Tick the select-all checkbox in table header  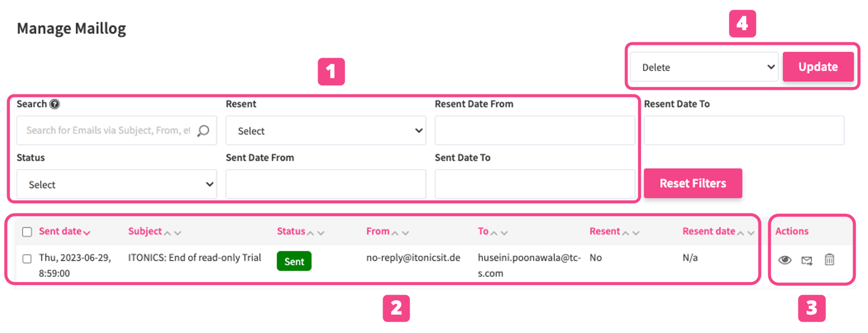(27, 232)
